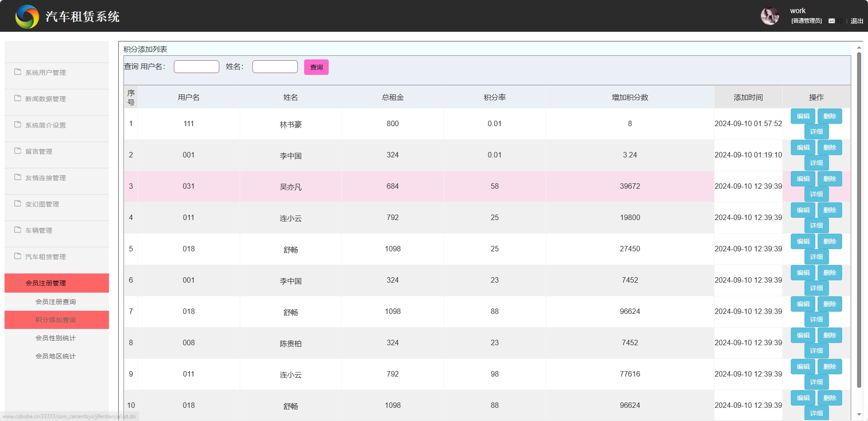Screen dimensions: 868x421
Task: Open the 会员性别统计 submenu item
Action: pos(55,338)
